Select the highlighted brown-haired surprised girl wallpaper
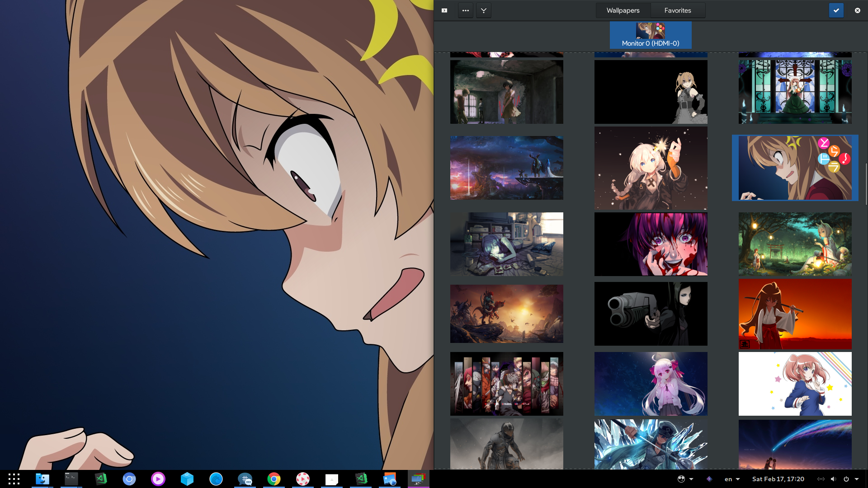Viewport: 868px width, 488px height. click(795, 168)
